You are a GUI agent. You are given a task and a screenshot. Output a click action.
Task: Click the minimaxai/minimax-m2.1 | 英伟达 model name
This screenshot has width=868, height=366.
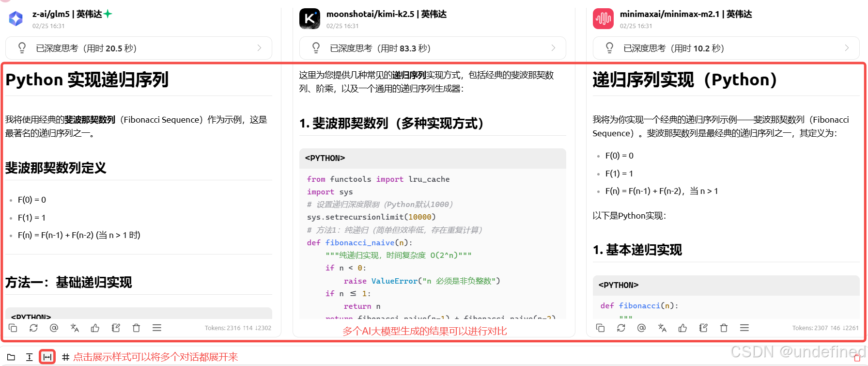point(686,14)
